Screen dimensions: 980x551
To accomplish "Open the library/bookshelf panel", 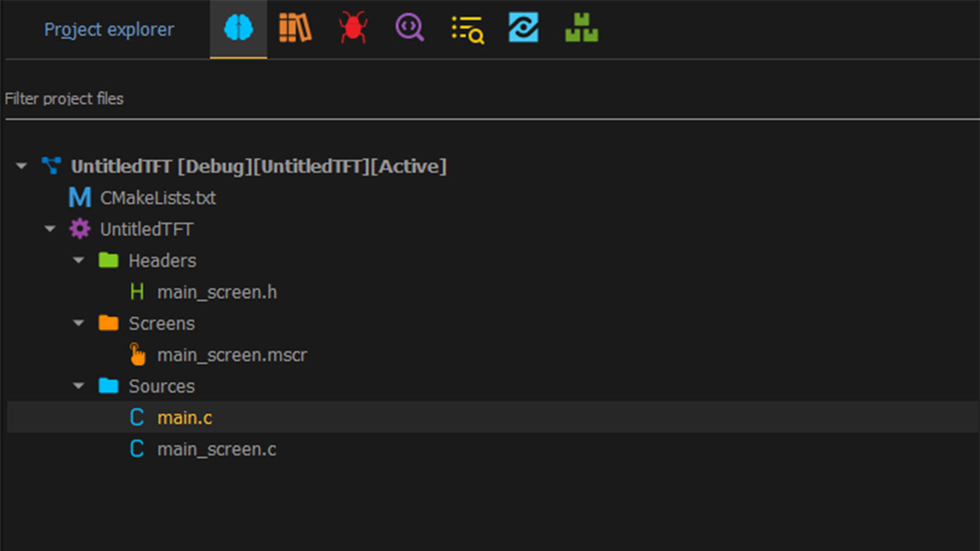I will [294, 28].
